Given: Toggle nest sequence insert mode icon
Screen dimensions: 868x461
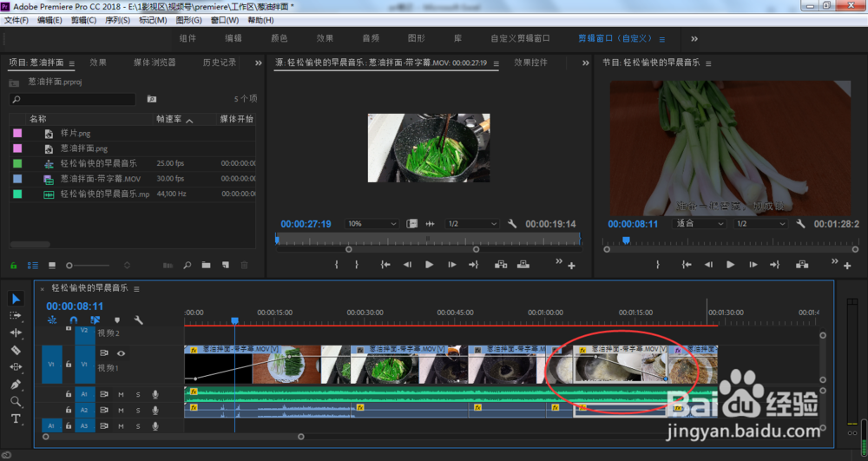Looking at the screenshot, I should coord(52,319).
